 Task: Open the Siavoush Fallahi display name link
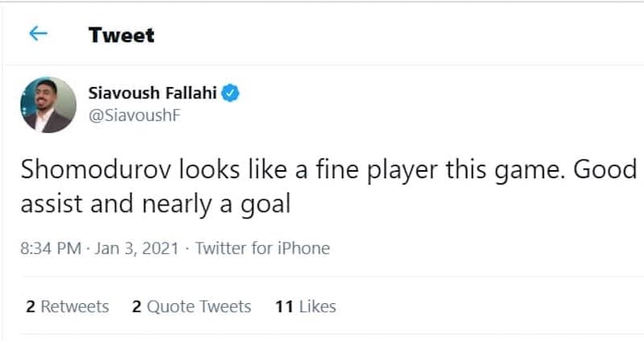click(152, 94)
